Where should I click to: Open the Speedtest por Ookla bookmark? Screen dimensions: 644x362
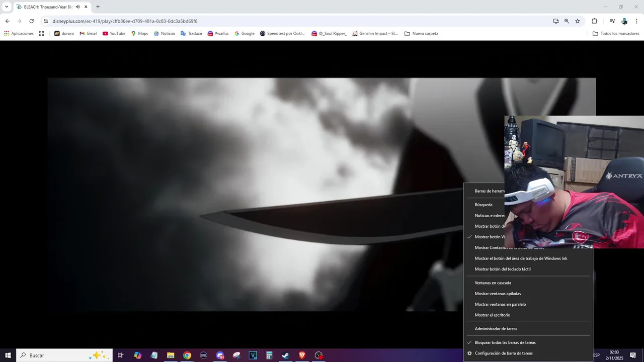pyautogui.click(x=282, y=34)
